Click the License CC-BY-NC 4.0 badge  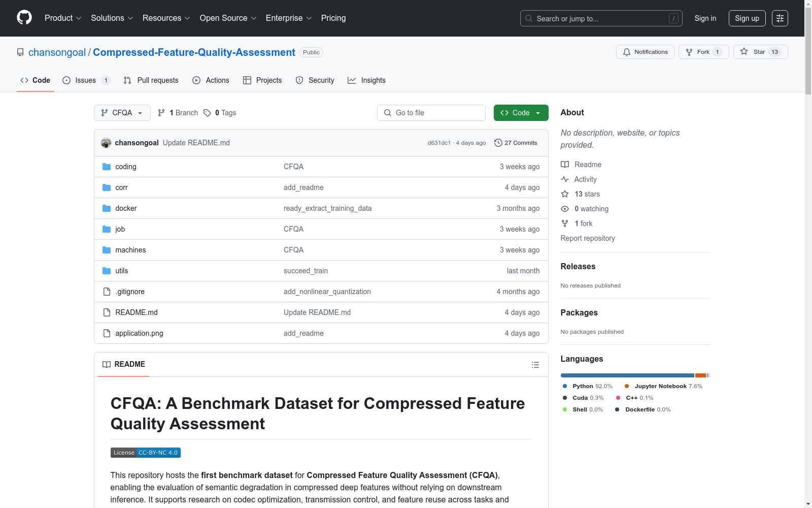(146, 453)
